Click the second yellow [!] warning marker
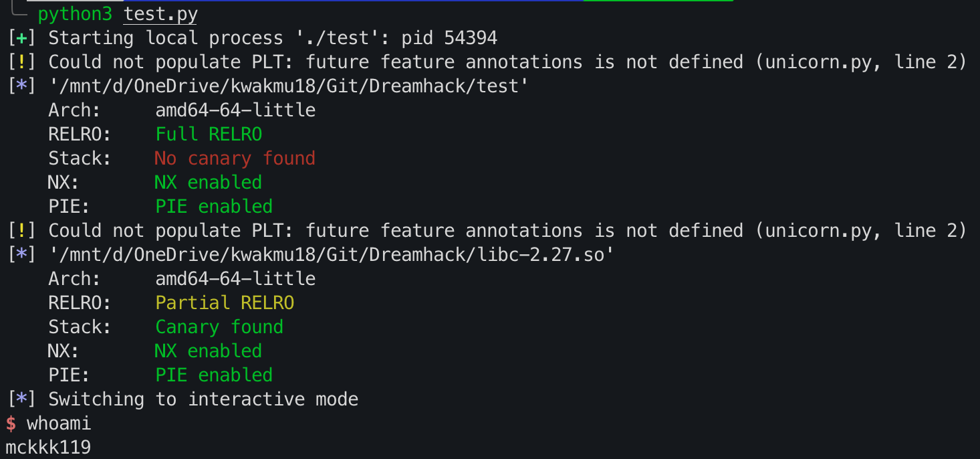The width and height of the screenshot is (980, 459). pyautogui.click(x=21, y=230)
